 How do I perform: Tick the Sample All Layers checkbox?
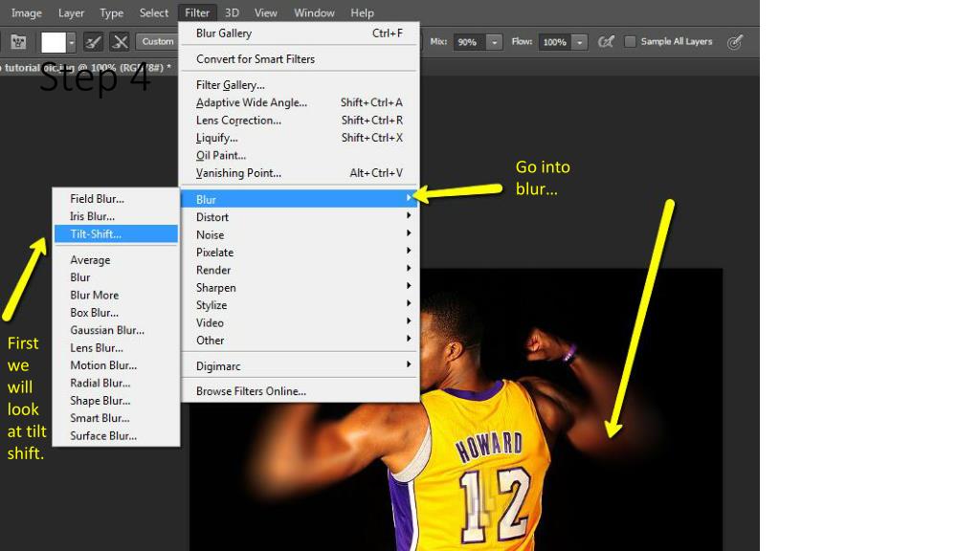tap(630, 41)
